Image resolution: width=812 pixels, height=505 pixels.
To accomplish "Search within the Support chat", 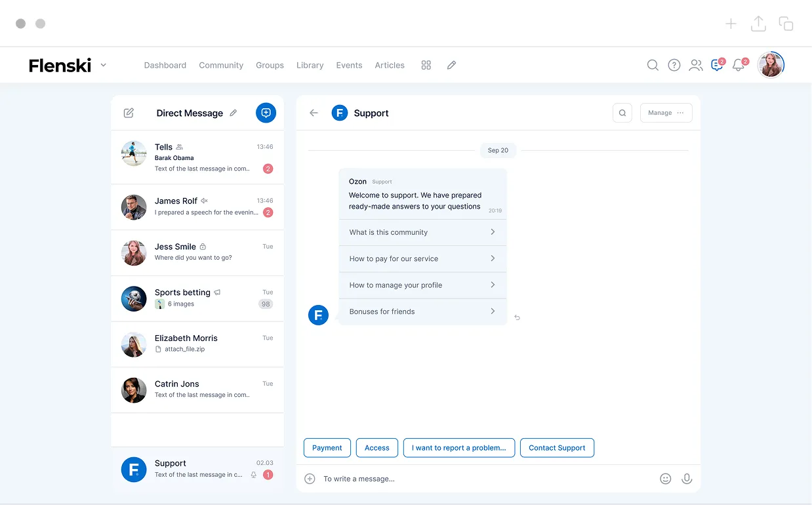I will point(622,113).
